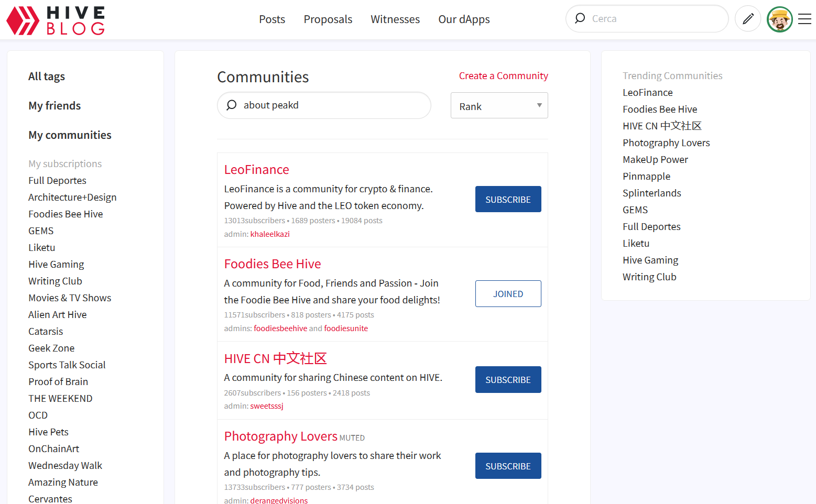Go to Posts in top navigation
816x504 pixels.
point(272,19)
